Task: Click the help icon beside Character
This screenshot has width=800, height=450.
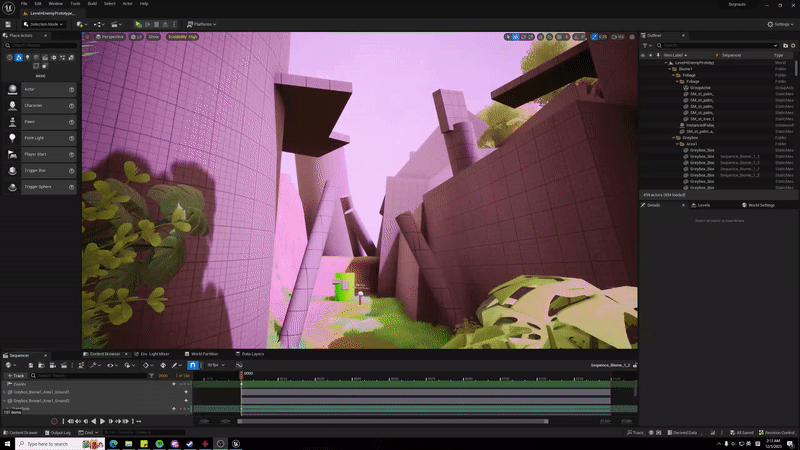Action: (71, 106)
